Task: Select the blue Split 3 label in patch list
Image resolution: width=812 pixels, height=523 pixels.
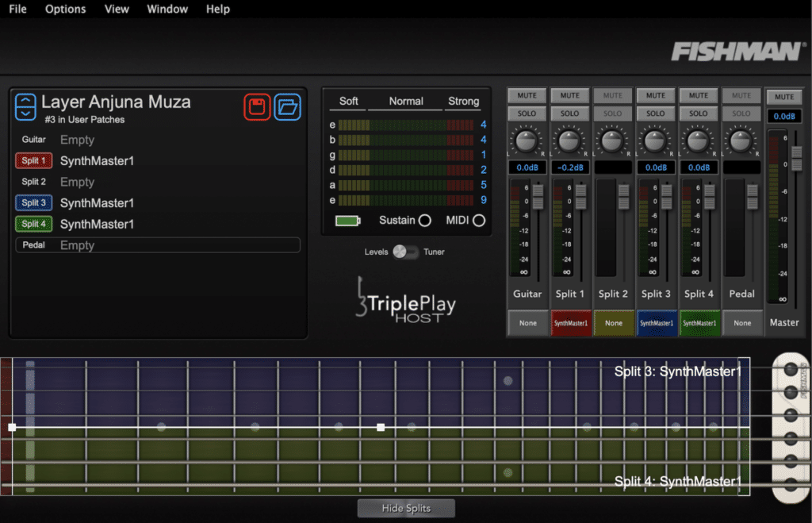Action: [x=33, y=202]
